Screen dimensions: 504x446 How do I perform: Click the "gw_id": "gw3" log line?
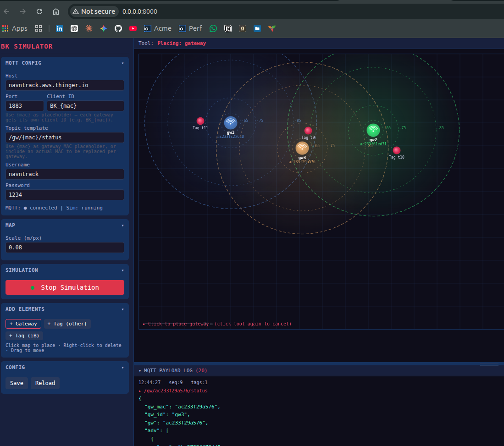click(x=167, y=414)
